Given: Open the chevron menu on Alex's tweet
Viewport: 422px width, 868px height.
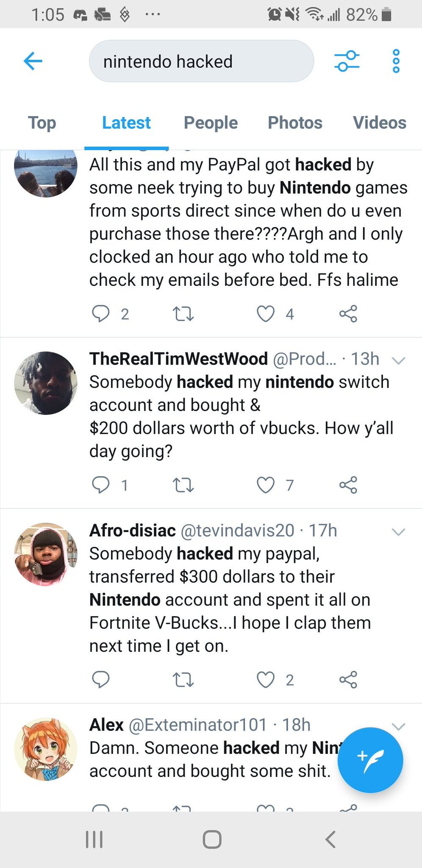Looking at the screenshot, I should pos(398,726).
